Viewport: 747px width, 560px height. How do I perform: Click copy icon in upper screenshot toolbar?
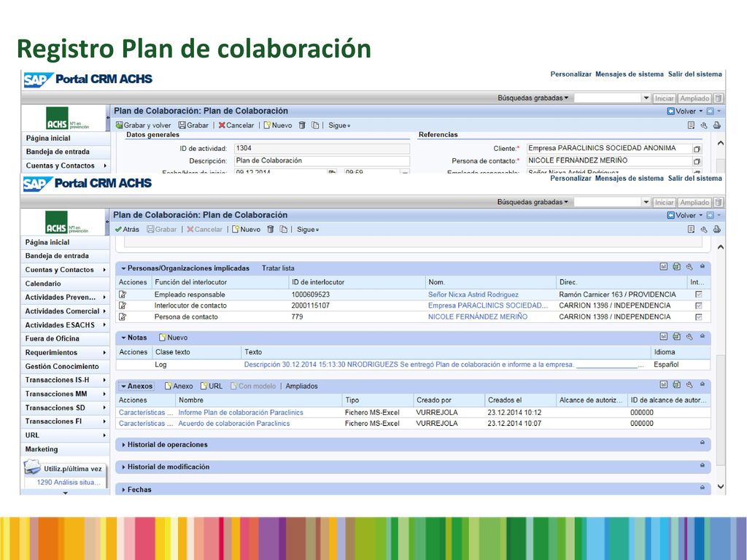[315, 125]
